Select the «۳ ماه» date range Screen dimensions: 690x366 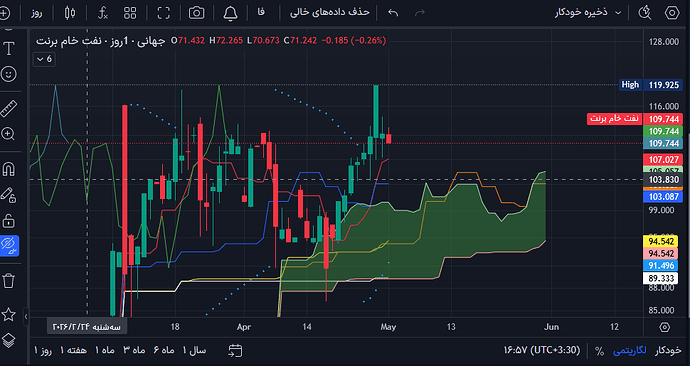coord(134,350)
